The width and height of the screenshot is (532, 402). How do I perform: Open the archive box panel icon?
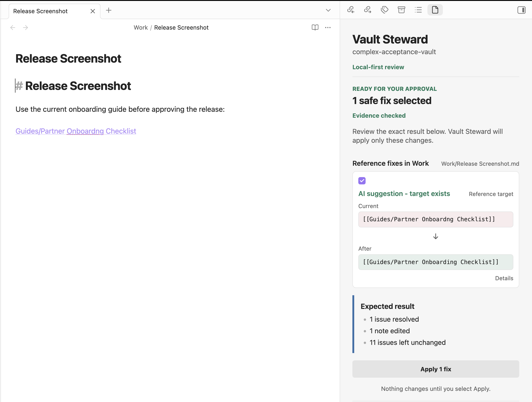[402, 10]
